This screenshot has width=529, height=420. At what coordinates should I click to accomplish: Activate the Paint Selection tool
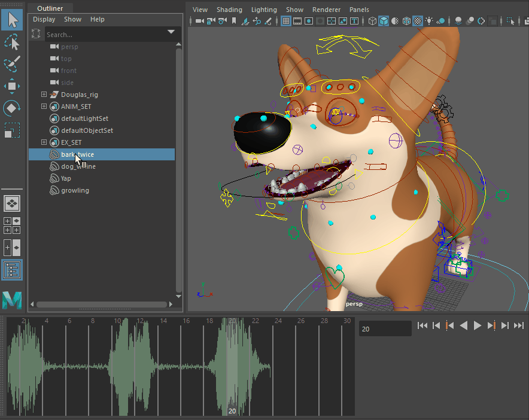pos(12,64)
